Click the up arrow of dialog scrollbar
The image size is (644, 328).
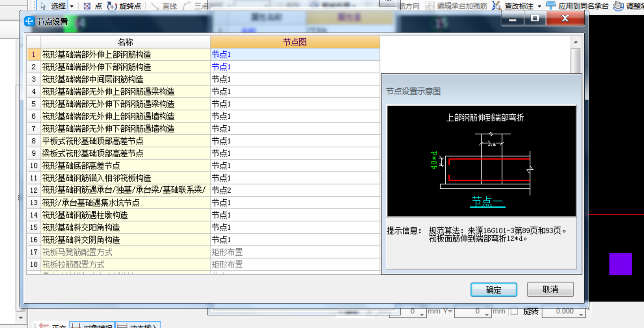coord(576,42)
